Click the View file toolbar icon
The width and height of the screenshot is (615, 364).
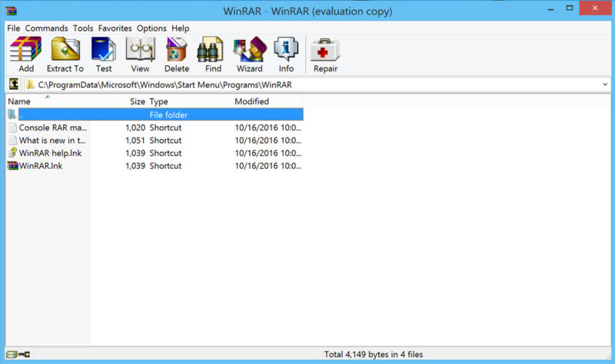(x=141, y=49)
